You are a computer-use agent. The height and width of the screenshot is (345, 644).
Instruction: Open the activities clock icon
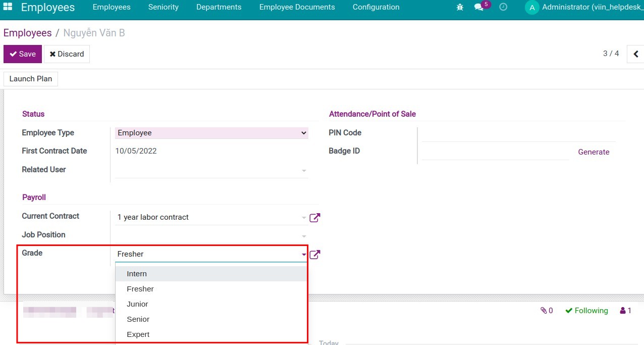[x=503, y=7]
